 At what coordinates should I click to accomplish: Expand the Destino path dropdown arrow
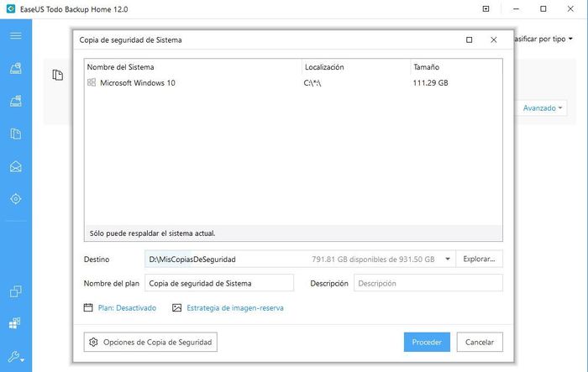pyautogui.click(x=448, y=259)
